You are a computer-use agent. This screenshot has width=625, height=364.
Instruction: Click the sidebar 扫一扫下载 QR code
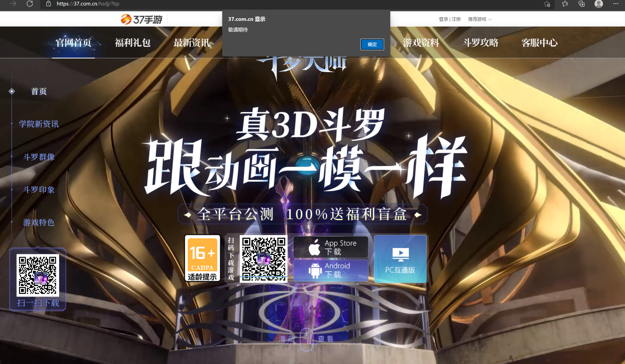tap(38, 275)
